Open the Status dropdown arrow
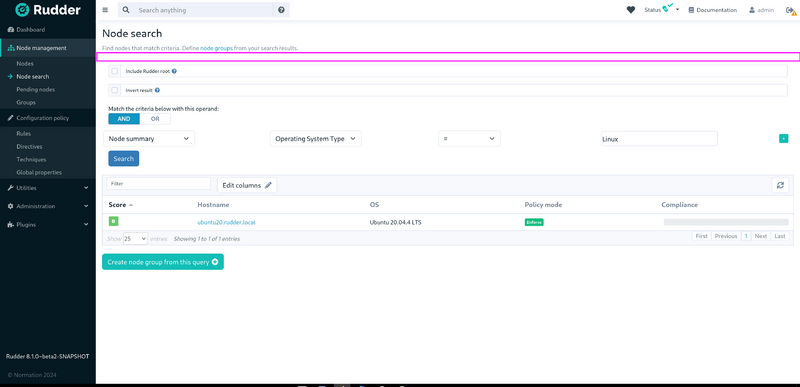Screen dimensions: 800x387 click(x=678, y=10)
